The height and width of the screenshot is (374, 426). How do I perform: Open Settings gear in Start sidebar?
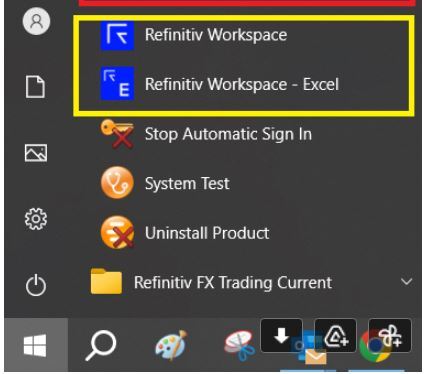(x=36, y=219)
